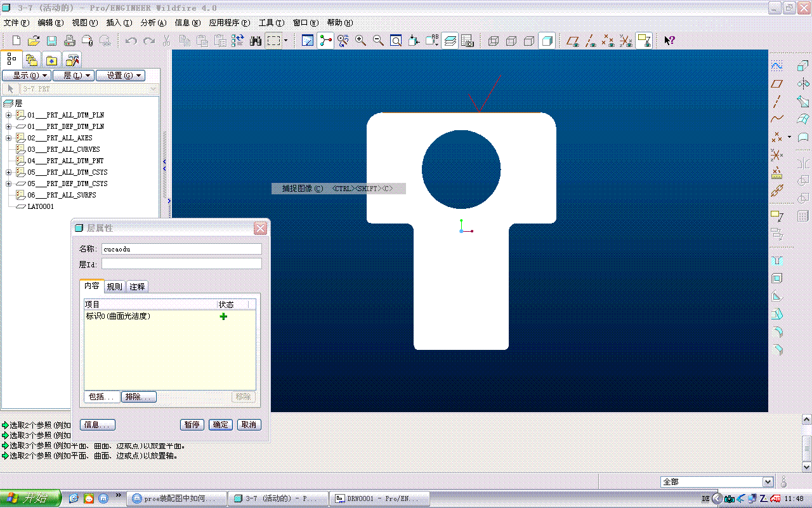The image size is (812, 508).
Task: Open the 插入 menu
Action: coord(119,23)
